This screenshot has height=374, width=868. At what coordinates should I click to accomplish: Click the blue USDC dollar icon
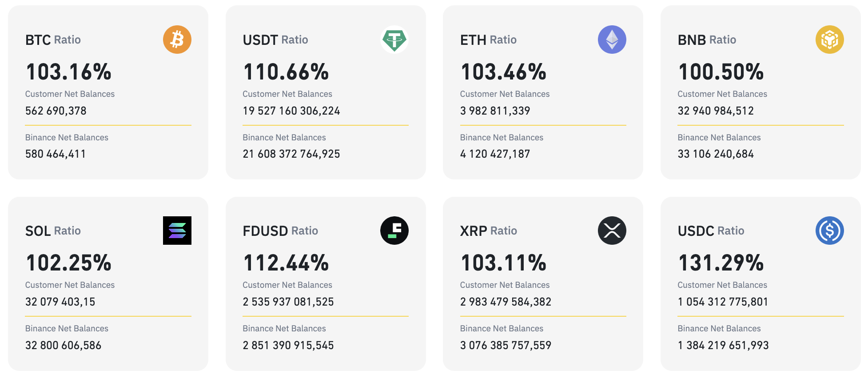click(x=829, y=231)
